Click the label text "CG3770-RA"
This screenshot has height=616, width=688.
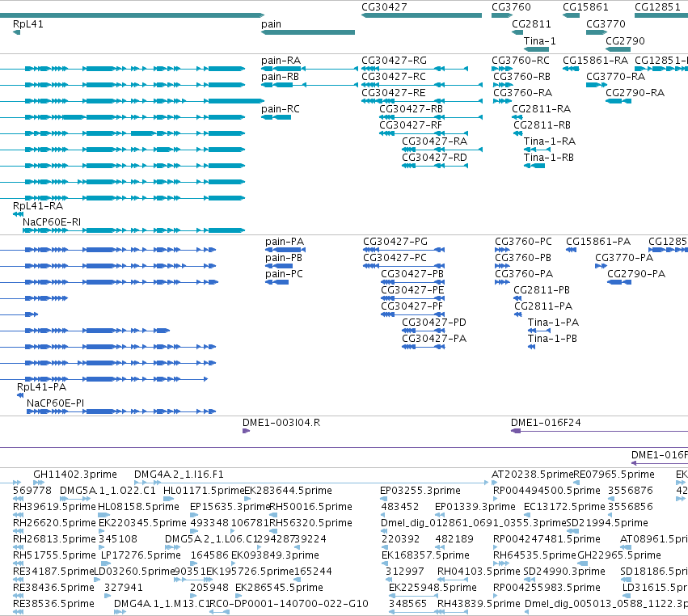tap(615, 77)
